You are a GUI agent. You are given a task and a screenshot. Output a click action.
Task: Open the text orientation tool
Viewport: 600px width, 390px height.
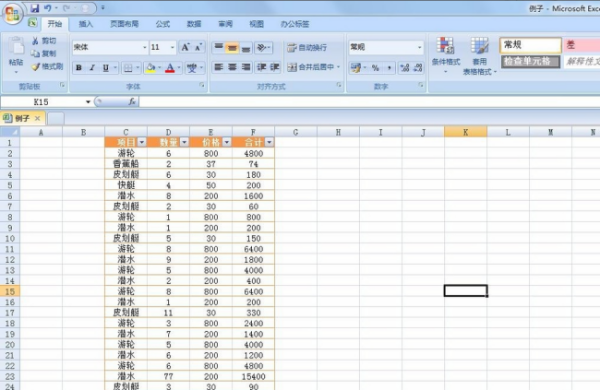[x=263, y=47]
